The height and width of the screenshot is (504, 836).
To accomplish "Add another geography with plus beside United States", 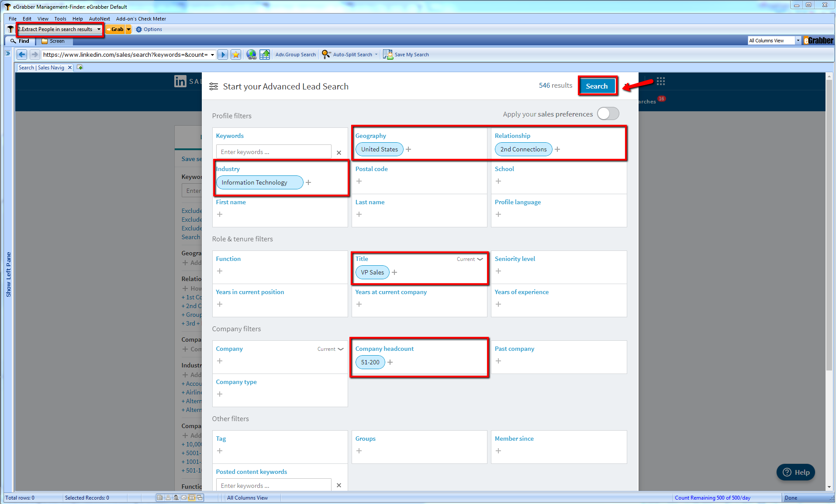I will tap(408, 149).
